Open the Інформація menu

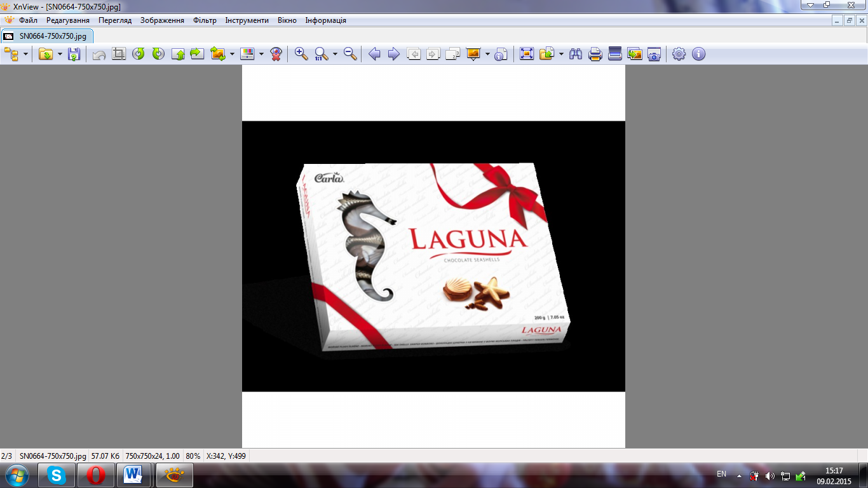326,20
